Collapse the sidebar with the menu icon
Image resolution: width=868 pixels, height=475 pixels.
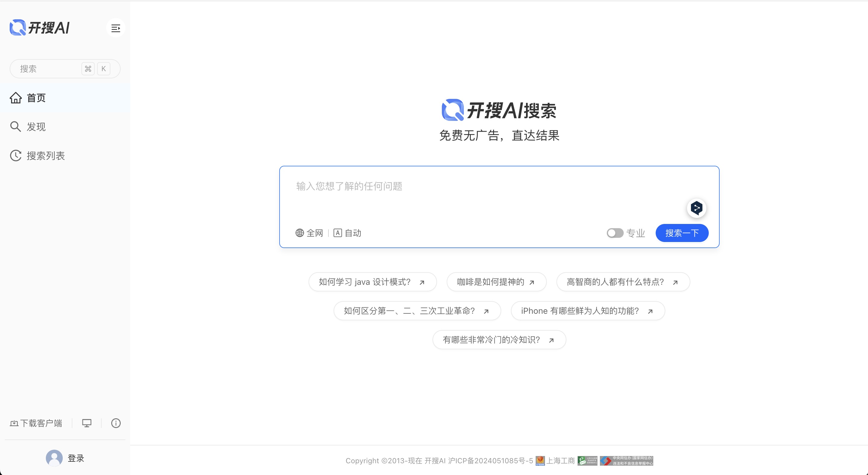(116, 28)
